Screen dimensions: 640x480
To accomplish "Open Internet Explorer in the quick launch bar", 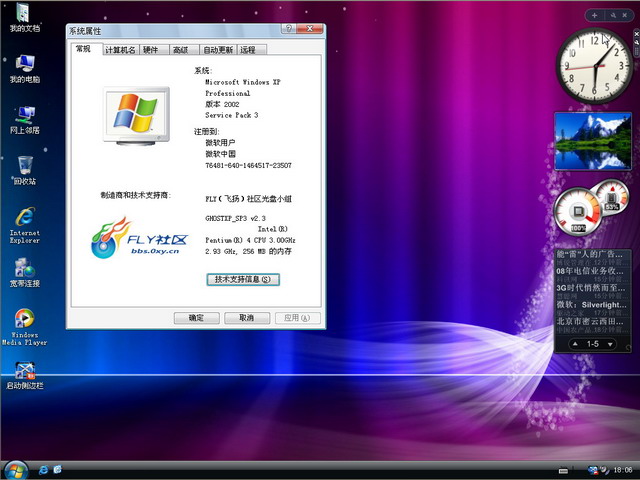I will pos(43,470).
